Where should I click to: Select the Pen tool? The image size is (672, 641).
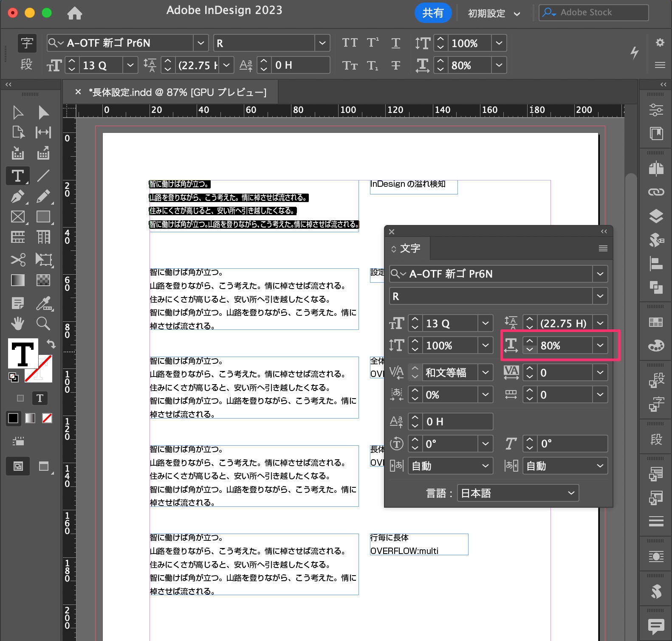point(17,197)
